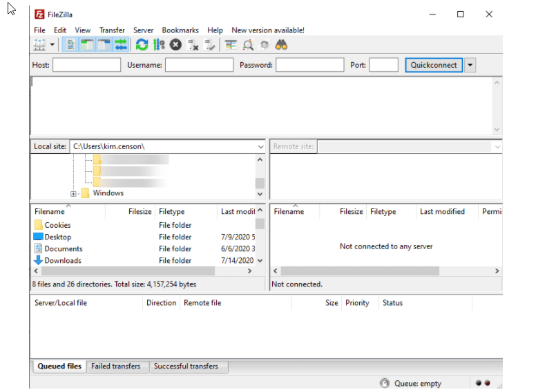Open the File menu
Viewport: 556px width, 392px height.
[39, 30]
